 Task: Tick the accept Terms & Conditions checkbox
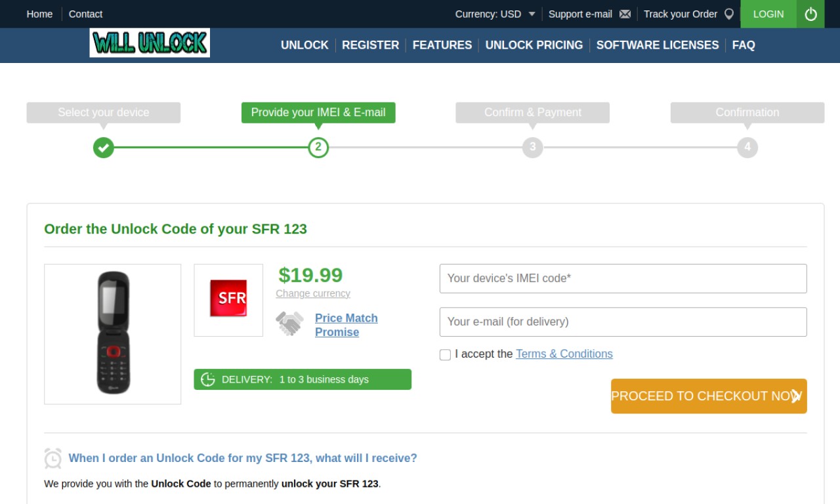[x=445, y=354]
